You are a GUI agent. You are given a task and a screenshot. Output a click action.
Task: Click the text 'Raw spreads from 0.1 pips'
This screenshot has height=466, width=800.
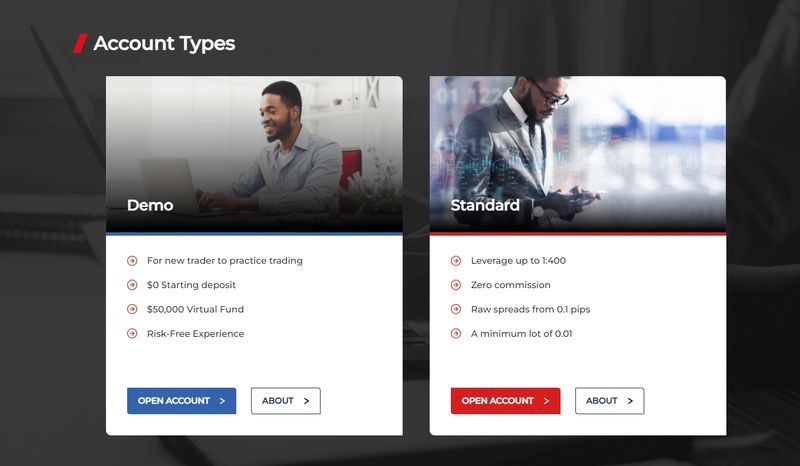pos(531,309)
